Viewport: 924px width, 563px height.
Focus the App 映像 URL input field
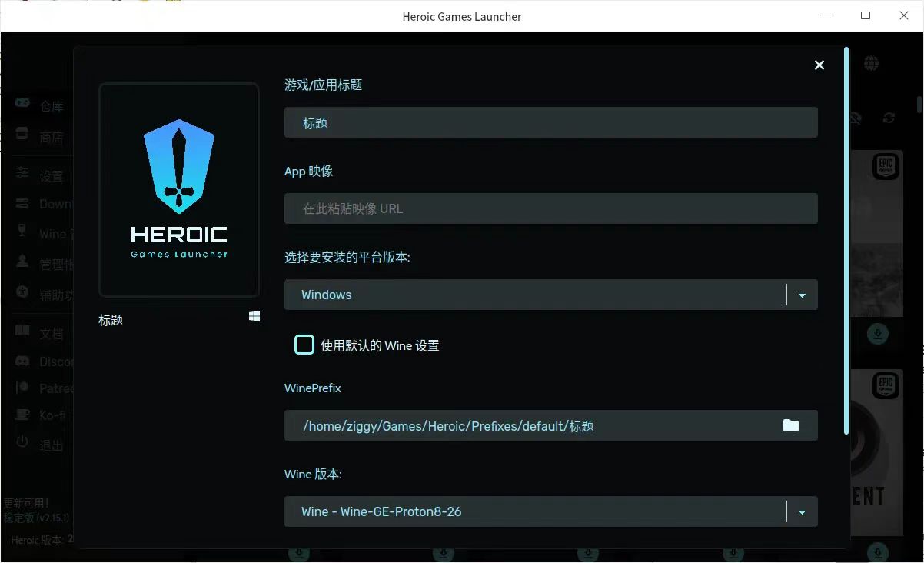click(x=550, y=208)
